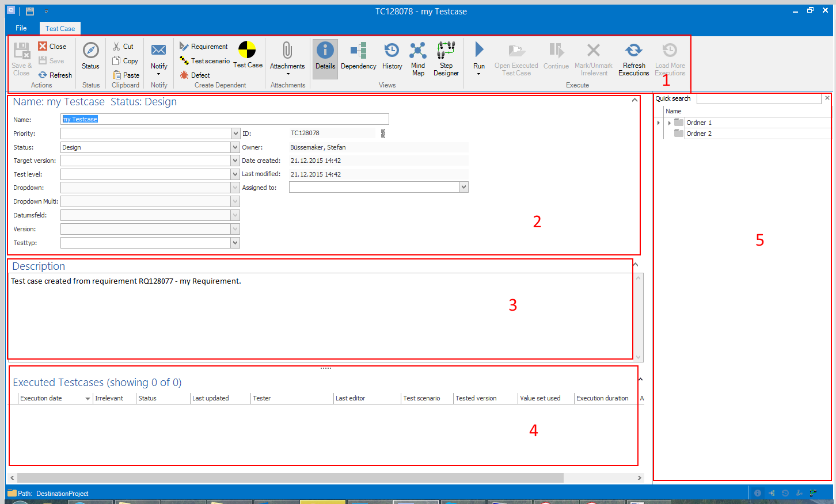
Task: Create a dependent Test Case
Action: (248, 55)
